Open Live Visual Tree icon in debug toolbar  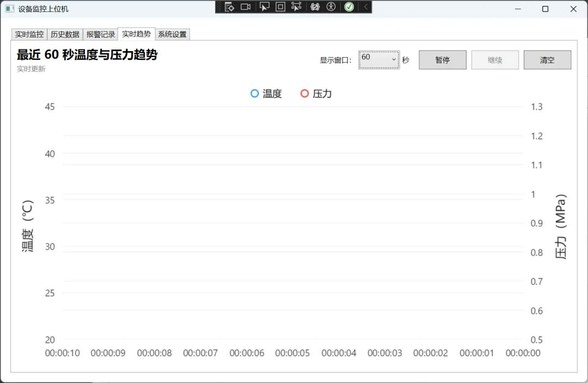[229, 7]
